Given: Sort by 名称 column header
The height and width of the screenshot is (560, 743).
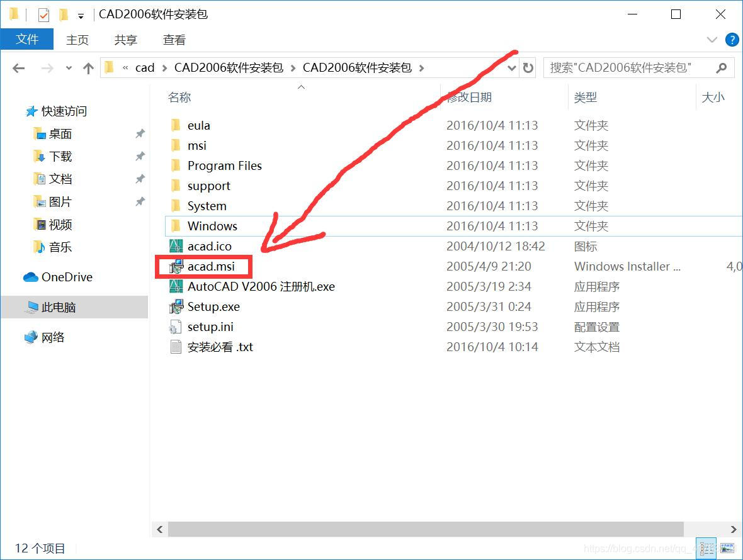Looking at the screenshot, I should (x=179, y=98).
